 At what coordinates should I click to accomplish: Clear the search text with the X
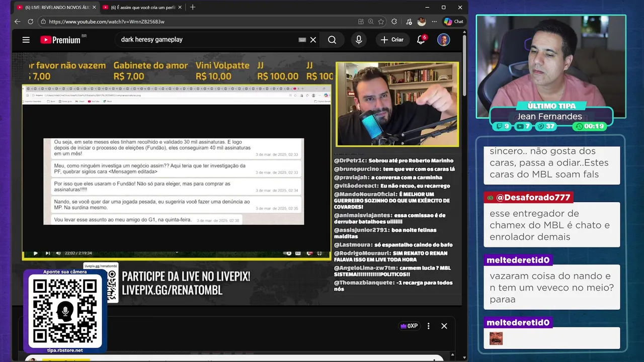(x=313, y=40)
